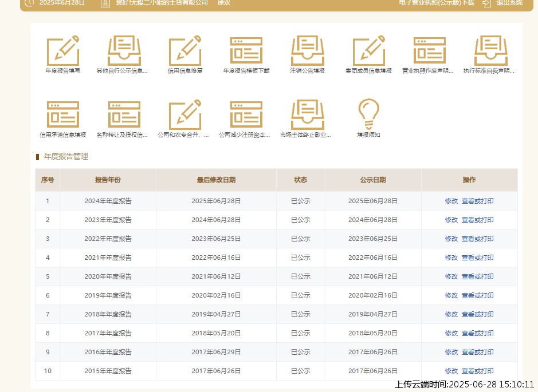The width and height of the screenshot is (538, 392).
Task: Click 修改 for 2019年年度报告
Action: pos(451,295)
